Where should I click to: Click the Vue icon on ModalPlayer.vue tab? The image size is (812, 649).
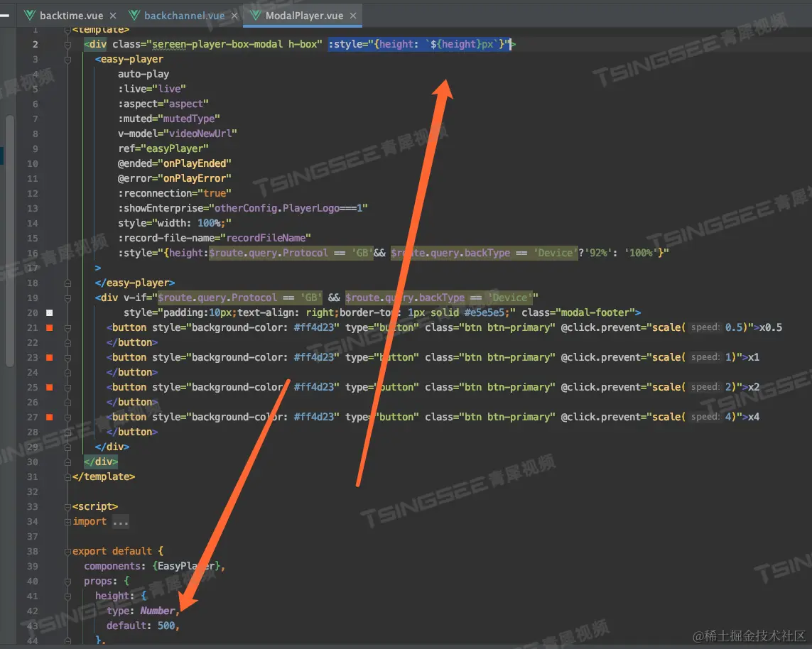pyautogui.click(x=255, y=16)
